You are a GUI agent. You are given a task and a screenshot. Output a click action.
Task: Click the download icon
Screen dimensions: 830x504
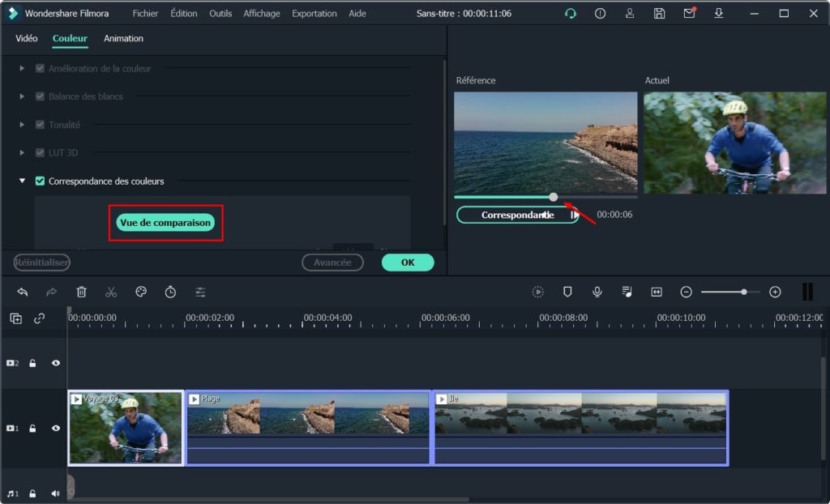pyautogui.click(x=718, y=13)
